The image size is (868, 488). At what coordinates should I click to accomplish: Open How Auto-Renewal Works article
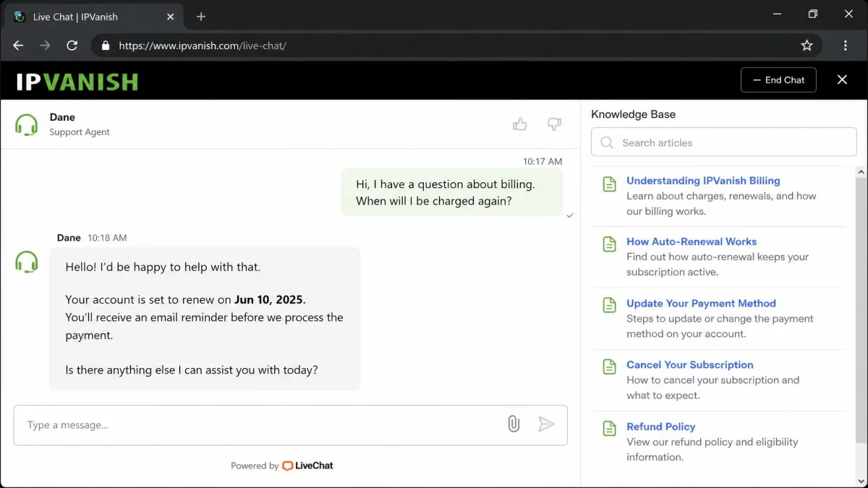[x=692, y=241]
